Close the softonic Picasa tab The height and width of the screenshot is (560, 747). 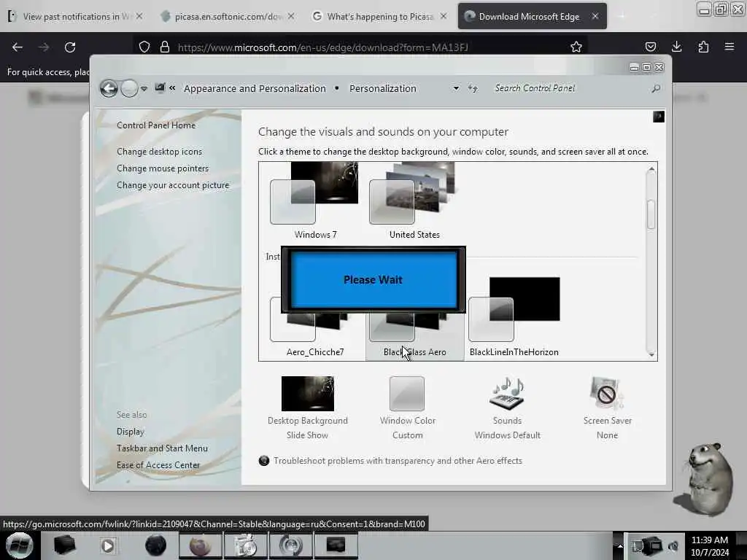291,16
